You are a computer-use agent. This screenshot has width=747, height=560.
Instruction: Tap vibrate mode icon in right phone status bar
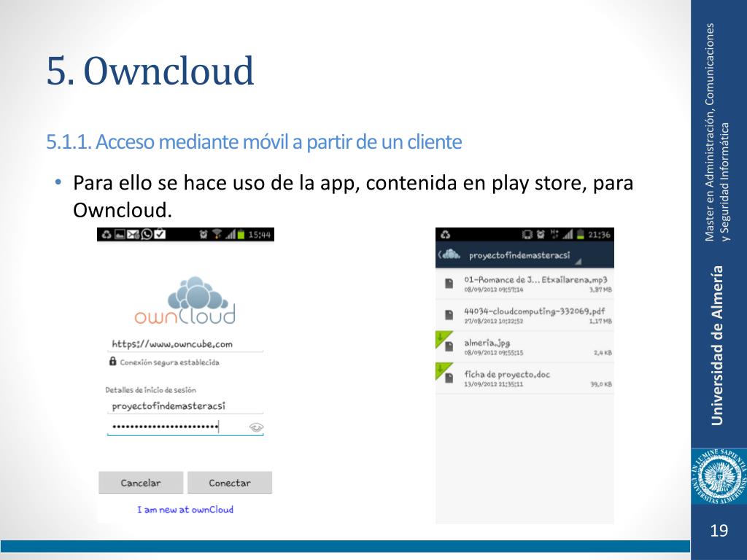[527, 234]
